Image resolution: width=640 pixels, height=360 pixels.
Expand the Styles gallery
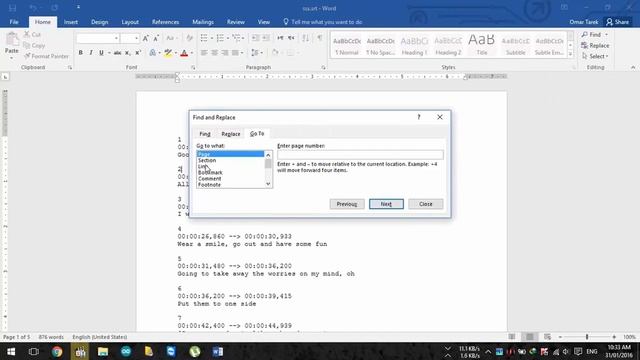571,54
